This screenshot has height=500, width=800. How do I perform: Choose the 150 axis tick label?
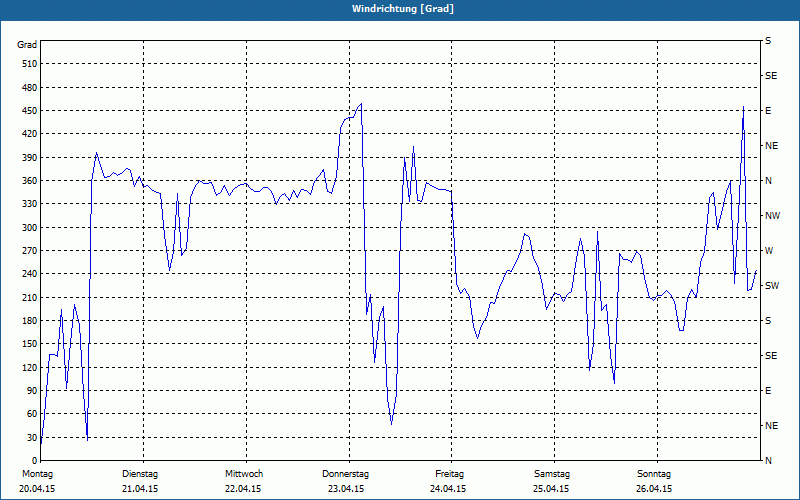(30, 344)
